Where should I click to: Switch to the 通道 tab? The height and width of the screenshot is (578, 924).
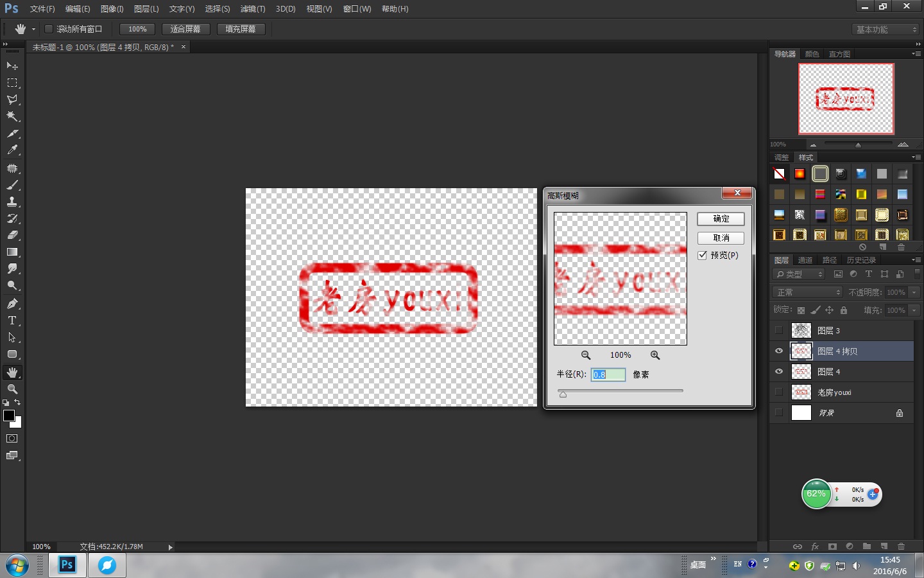point(805,260)
